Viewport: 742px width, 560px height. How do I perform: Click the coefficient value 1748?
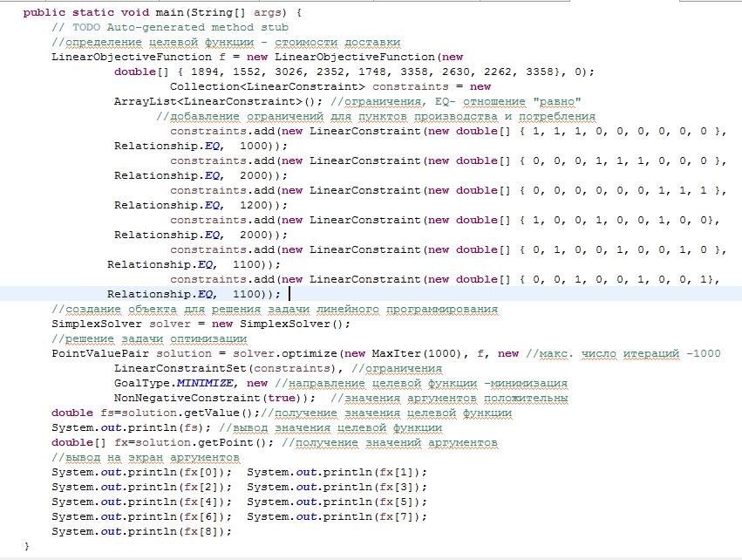pyautogui.click(x=372, y=72)
